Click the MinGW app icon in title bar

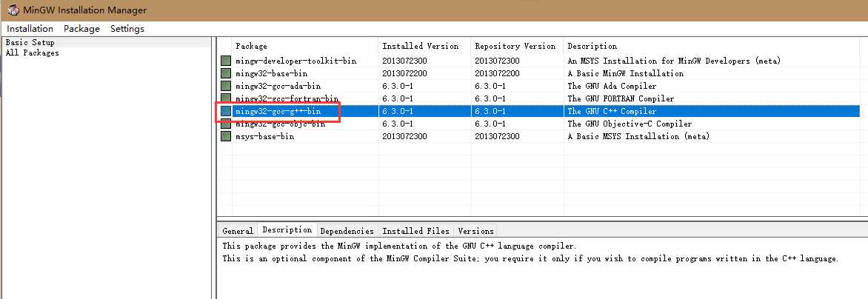point(13,10)
